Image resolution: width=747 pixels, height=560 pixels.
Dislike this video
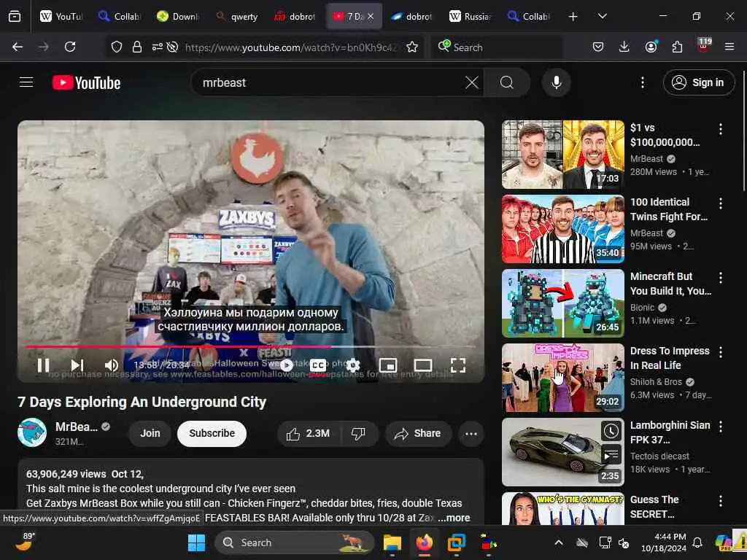pos(358,433)
